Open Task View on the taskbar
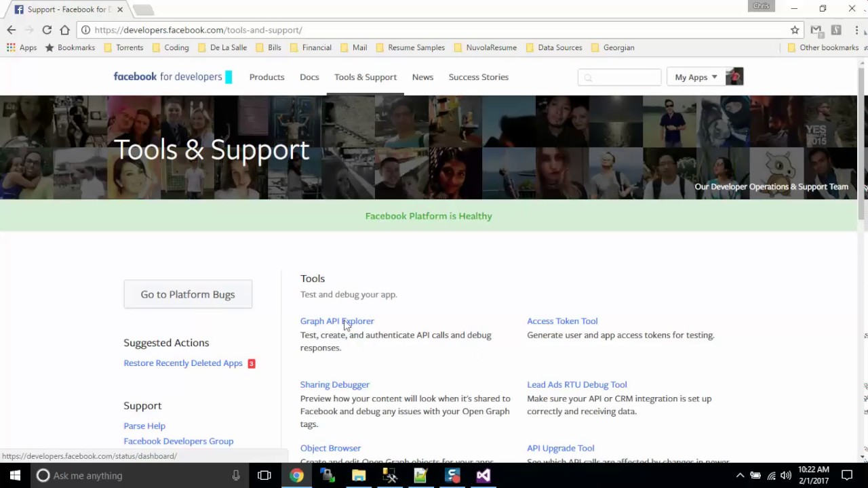This screenshot has height=488, width=868. point(264,475)
